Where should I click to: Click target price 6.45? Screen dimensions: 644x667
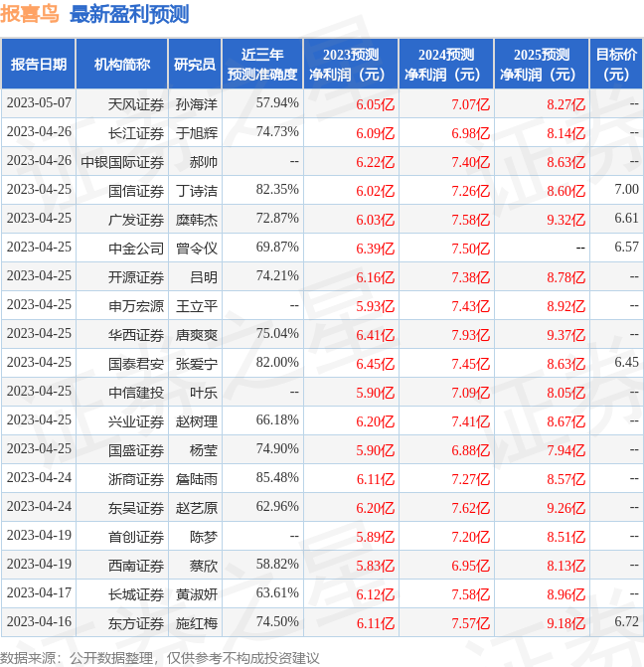tap(626, 363)
